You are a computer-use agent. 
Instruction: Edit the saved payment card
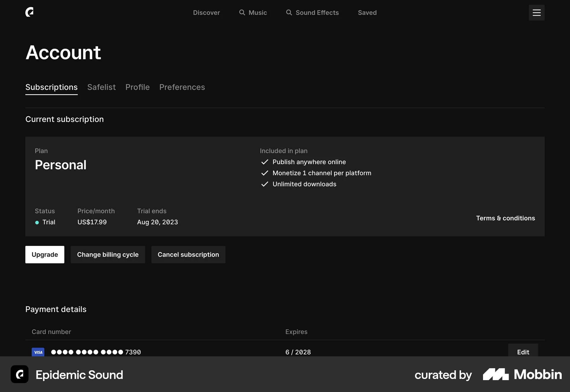pyautogui.click(x=523, y=352)
